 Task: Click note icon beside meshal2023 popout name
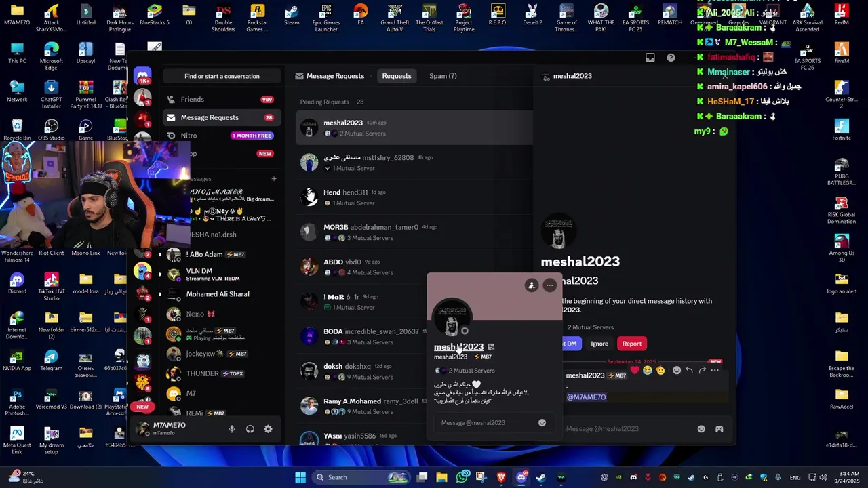point(491,347)
